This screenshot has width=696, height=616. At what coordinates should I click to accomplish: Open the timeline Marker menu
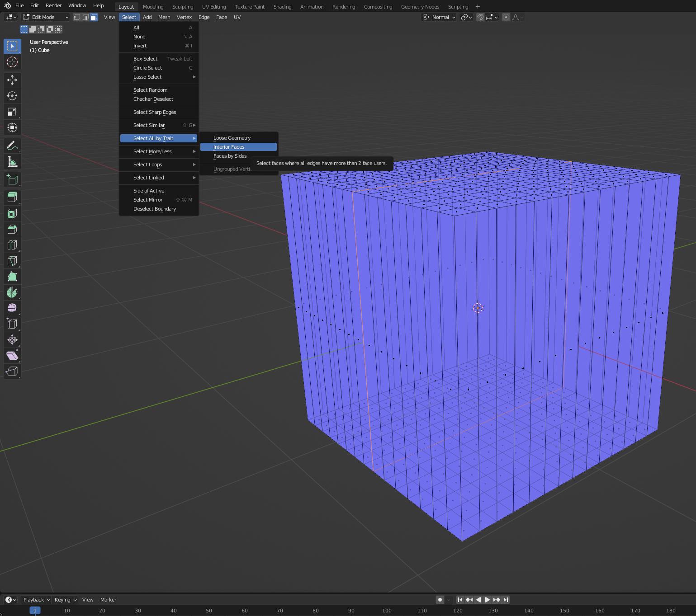point(108,600)
